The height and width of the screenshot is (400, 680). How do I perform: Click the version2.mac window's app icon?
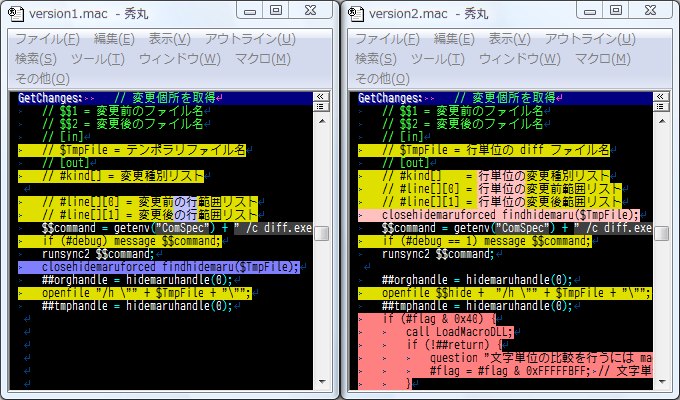point(356,14)
